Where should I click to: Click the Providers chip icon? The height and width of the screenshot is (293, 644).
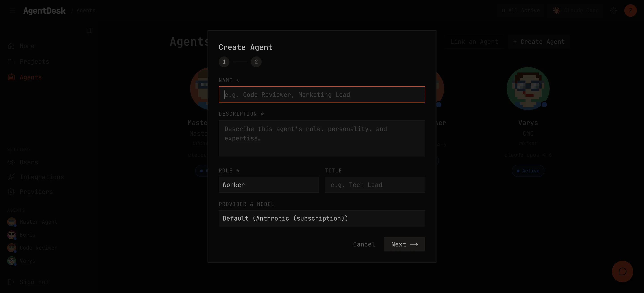[11, 192]
